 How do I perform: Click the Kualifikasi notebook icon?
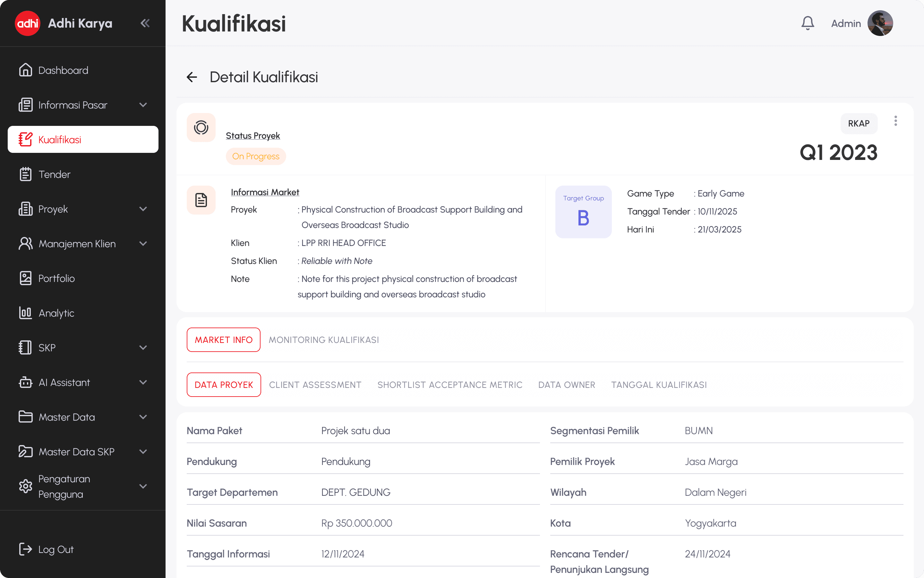click(x=26, y=140)
